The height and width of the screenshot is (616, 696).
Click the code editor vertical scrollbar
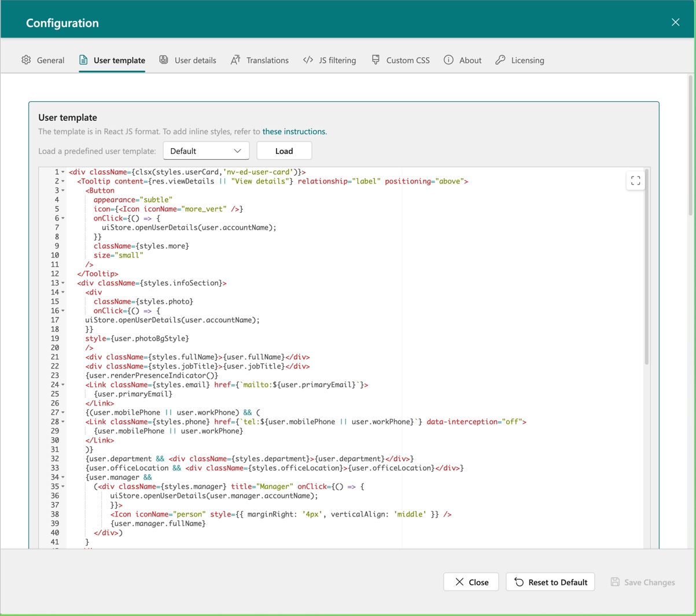(x=646, y=266)
